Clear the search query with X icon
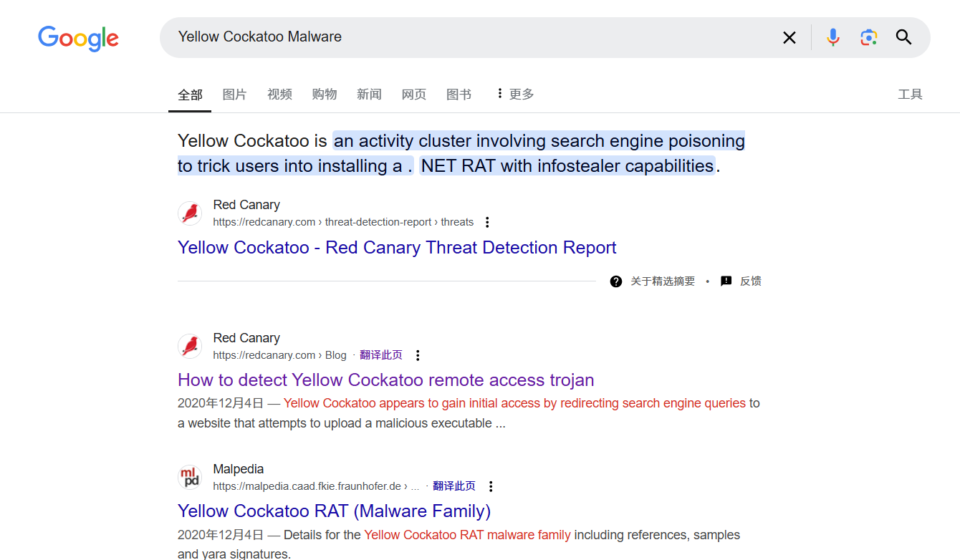 (x=789, y=37)
